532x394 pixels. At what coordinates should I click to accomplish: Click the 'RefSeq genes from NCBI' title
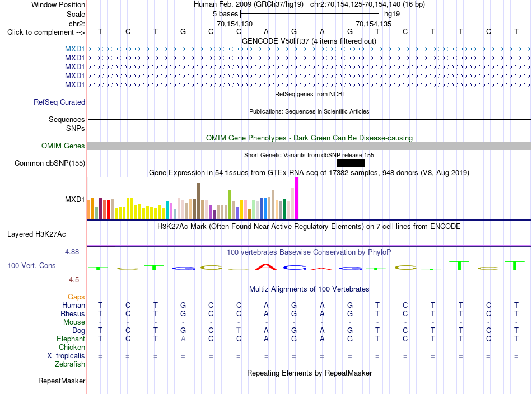coord(310,94)
